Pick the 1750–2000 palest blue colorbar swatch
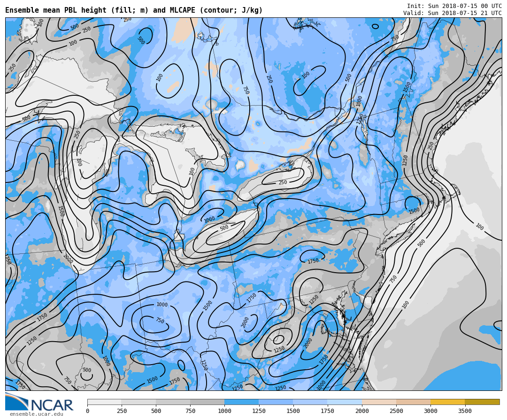507x420 pixels. [345, 402]
